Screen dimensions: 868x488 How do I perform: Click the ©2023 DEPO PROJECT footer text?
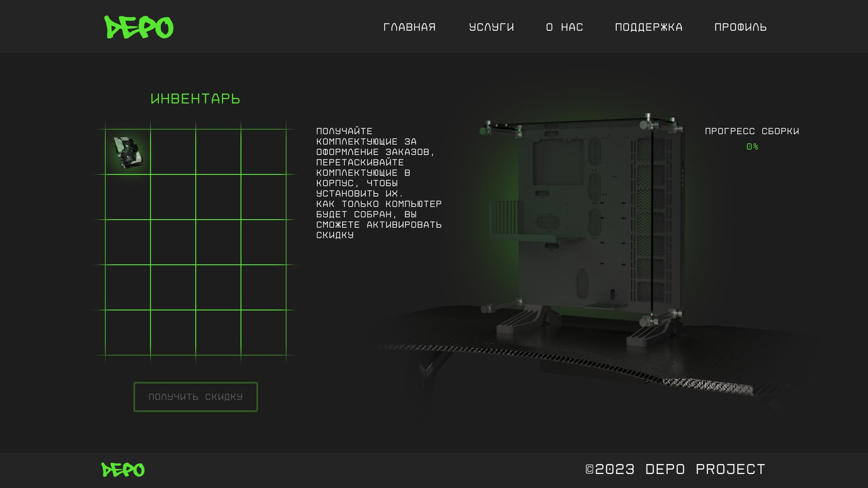point(675,469)
